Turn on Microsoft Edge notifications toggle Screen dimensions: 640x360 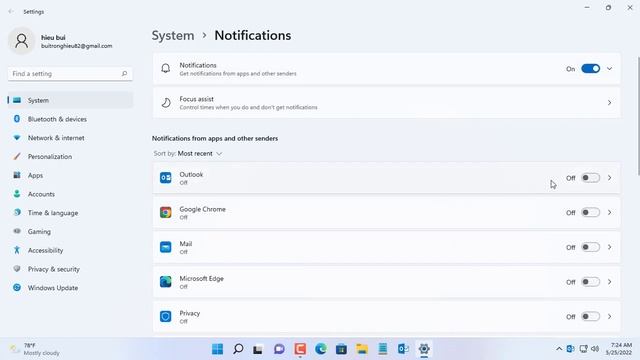[590, 282]
